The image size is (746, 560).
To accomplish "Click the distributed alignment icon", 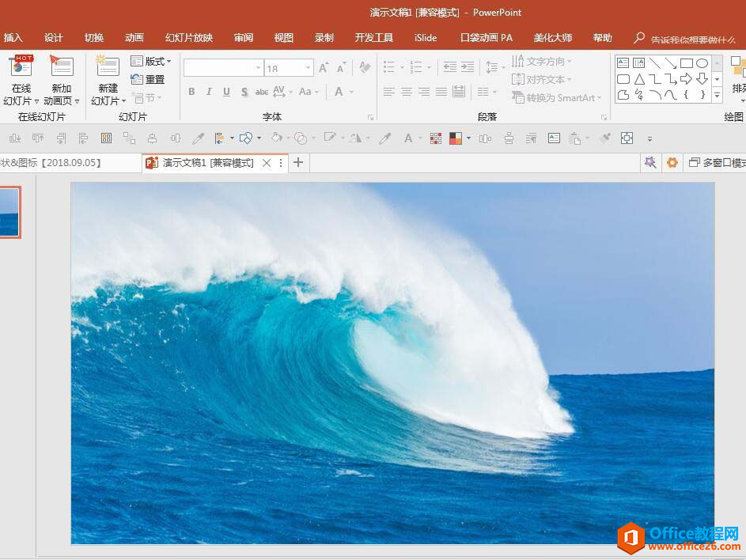I will [459, 91].
